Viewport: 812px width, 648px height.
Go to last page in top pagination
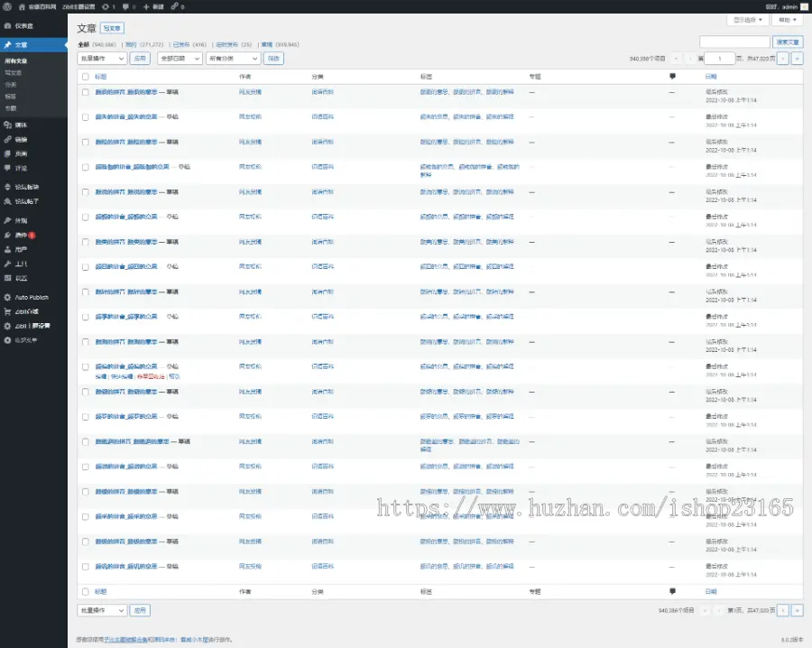(x=798, y=59)
